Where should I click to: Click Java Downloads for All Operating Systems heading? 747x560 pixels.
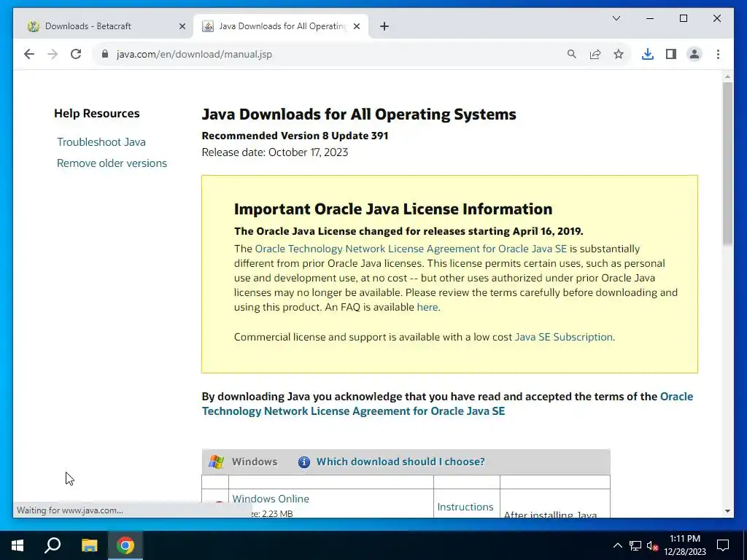[x=359, y=114]
